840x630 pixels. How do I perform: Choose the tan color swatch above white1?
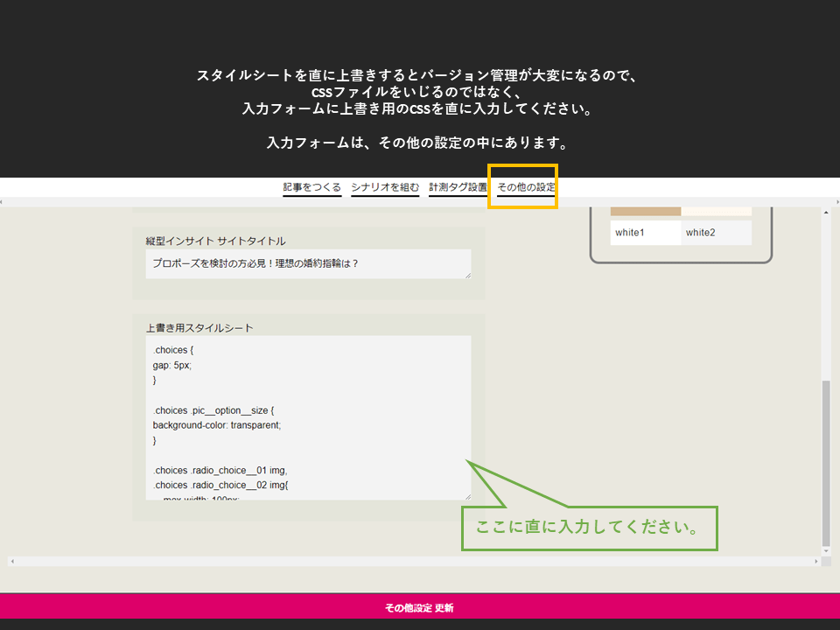point(645,212)
